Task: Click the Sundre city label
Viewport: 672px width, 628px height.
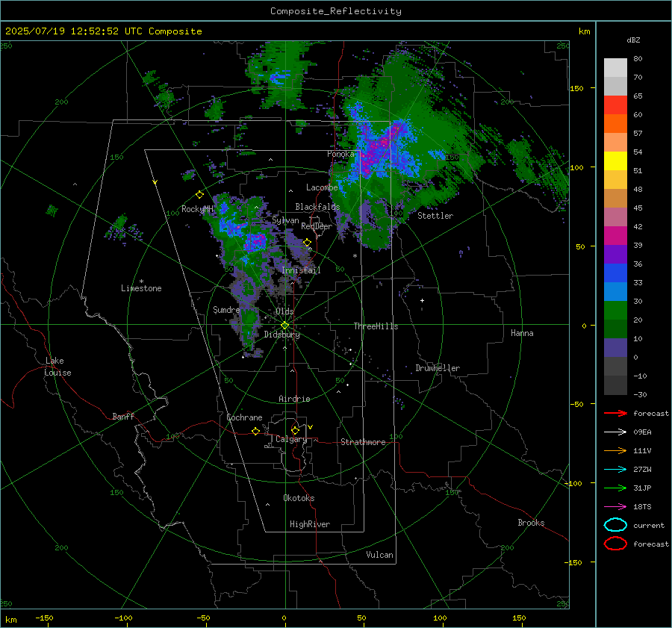Action: pyautogui.click(x=226, y=310)
